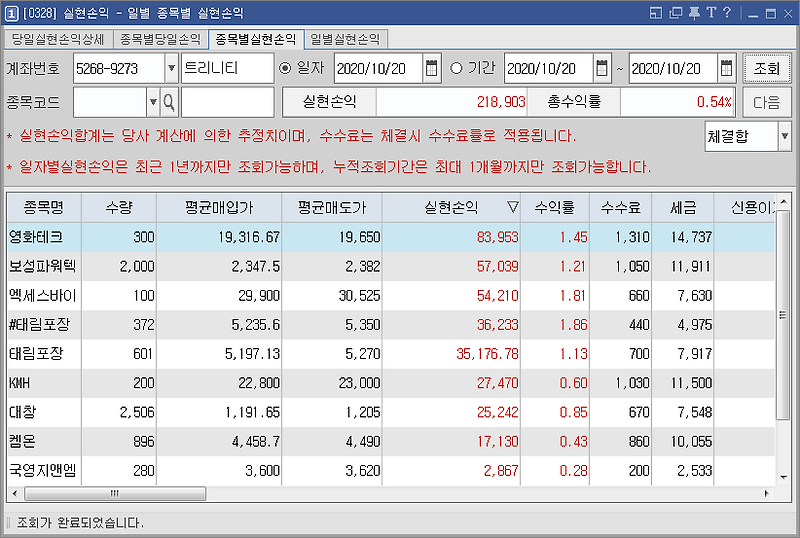This screenshot has height=538, width=800.
Task: Click the period end date field
Action: click(673, 68)
